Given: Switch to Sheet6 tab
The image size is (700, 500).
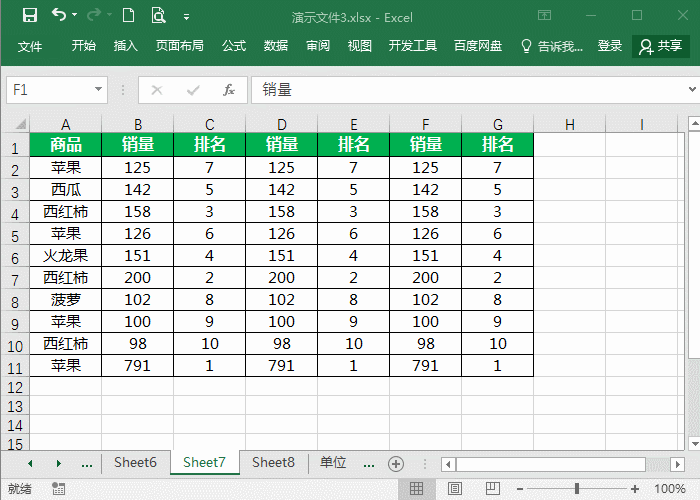Looking at the screenshot, I should (135, 462).
